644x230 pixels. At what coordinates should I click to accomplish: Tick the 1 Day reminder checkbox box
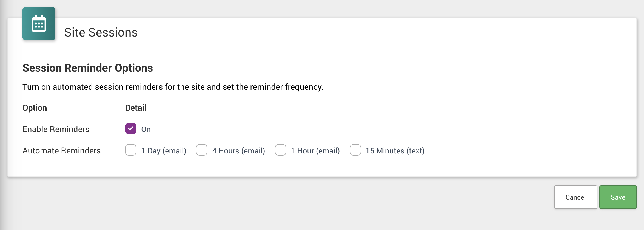[x=131, y=150]
